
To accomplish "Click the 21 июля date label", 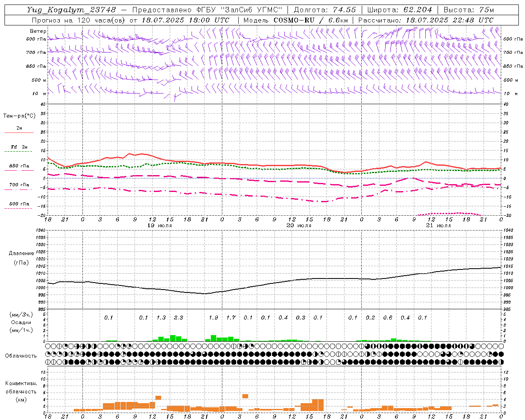I will [x=438, y=226].
